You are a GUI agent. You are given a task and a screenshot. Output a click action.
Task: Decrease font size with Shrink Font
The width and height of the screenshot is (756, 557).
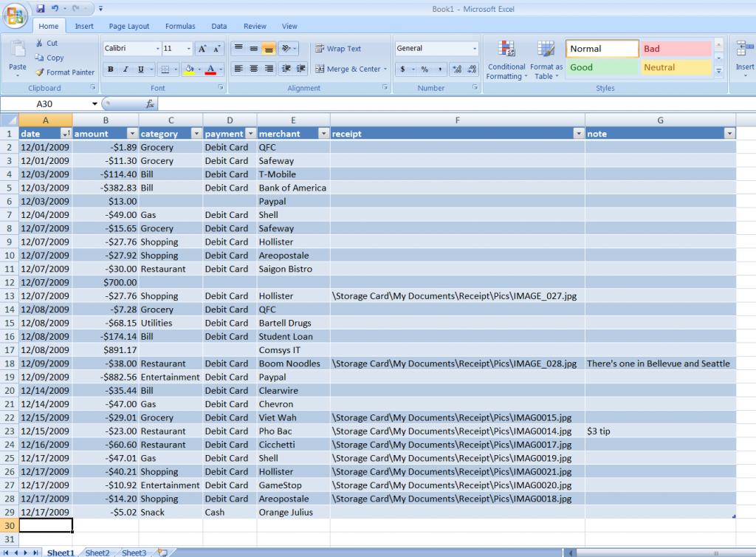point(217,48)
